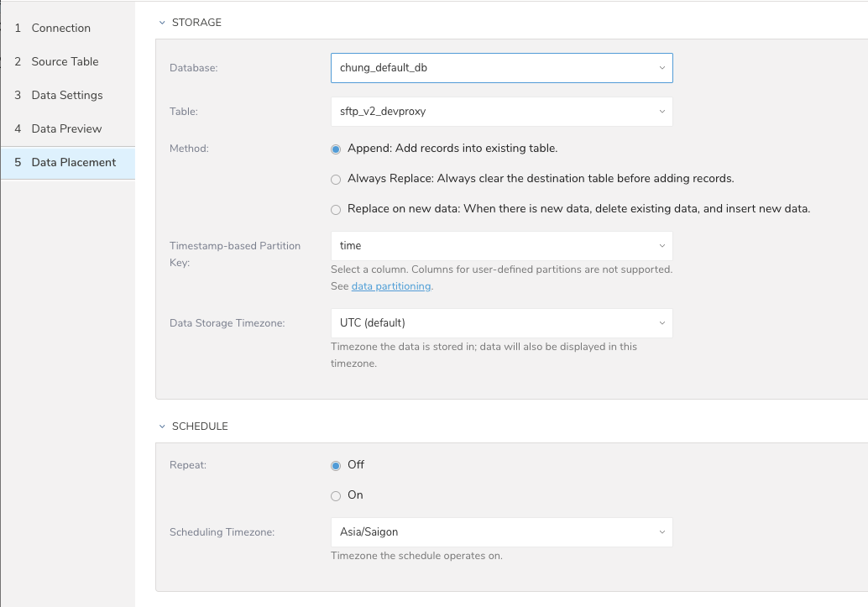Image resolution: width=868 pixels, height=607 pixels.
Task: Open the Data Storage Timezone dropdown
Action: click(501, 323)
